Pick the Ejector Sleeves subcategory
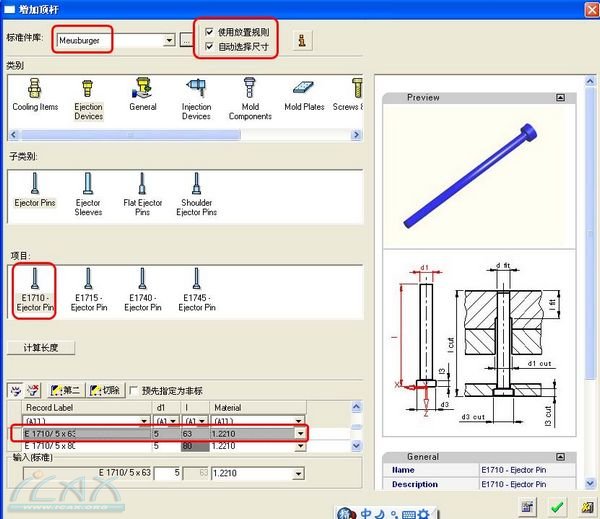Screen dimensions: 600x519 (88, 194)
